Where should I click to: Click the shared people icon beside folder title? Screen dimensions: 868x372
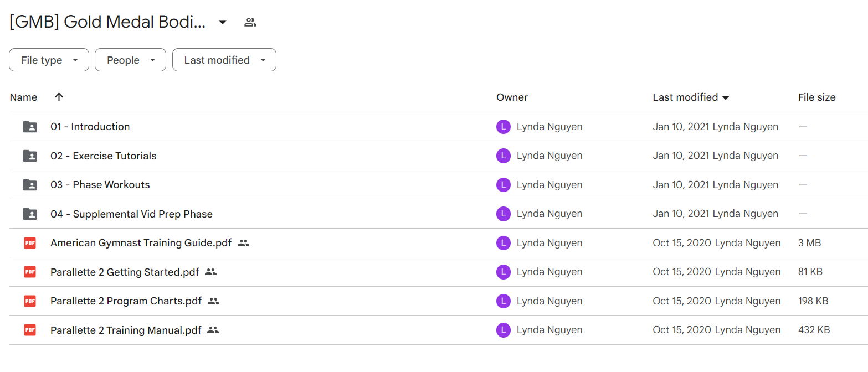[x=250, y=23]
